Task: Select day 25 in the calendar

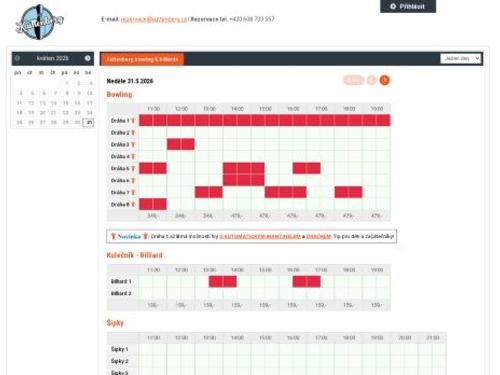Action: coord(19,123)
